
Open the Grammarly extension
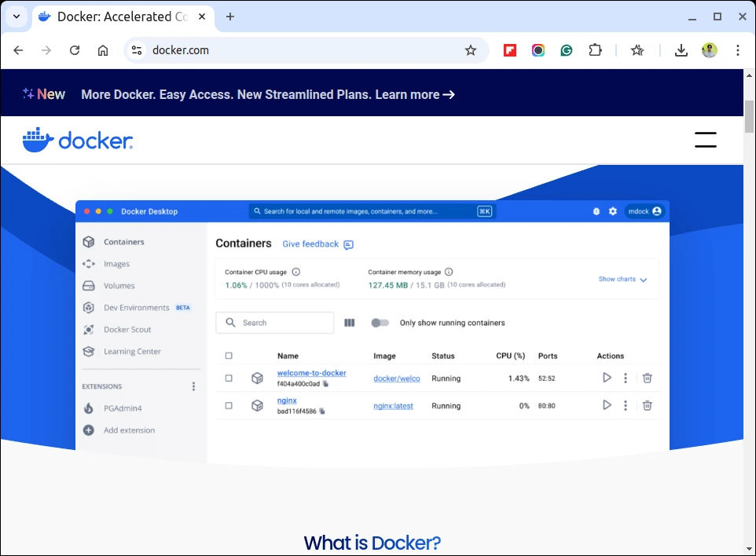pyautogui.click(x=567, y=50)
